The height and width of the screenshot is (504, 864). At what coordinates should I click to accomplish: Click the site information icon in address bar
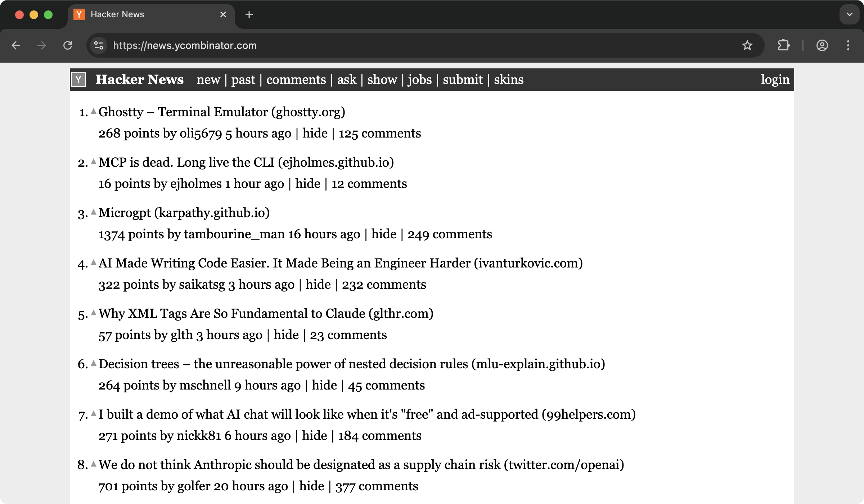(99, 45)
